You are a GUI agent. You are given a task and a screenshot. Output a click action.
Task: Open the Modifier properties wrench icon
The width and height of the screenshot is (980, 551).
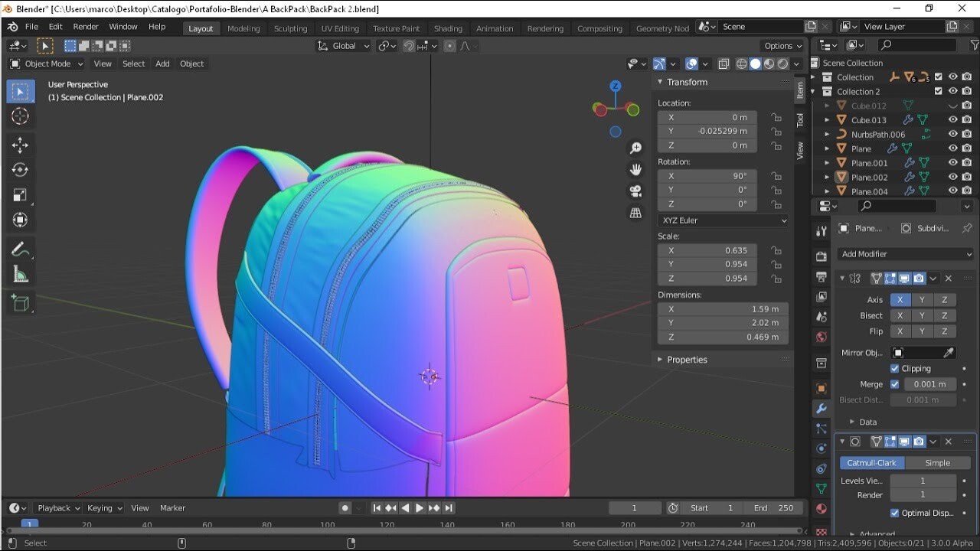tap(822, 409)
